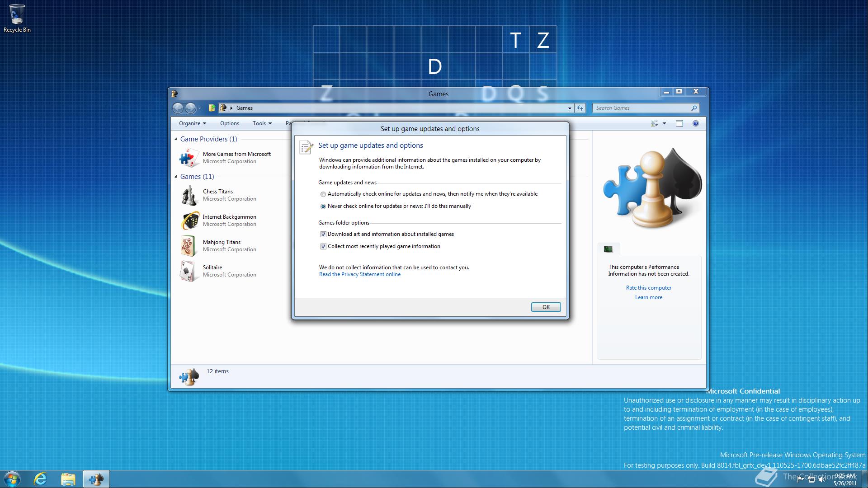Click the network tray icon
This screenshot has width=868, height=488.
811,479
